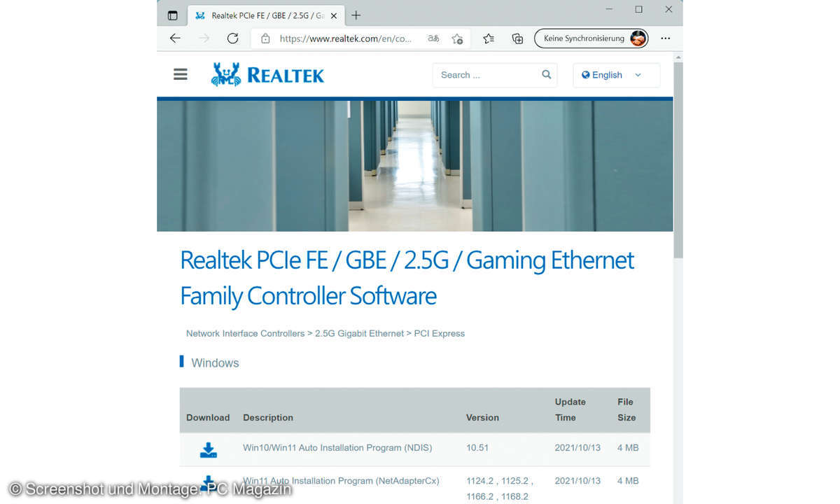840x504 pixels.
Task: Open the English language dropdown
Action: coord(617,75)
